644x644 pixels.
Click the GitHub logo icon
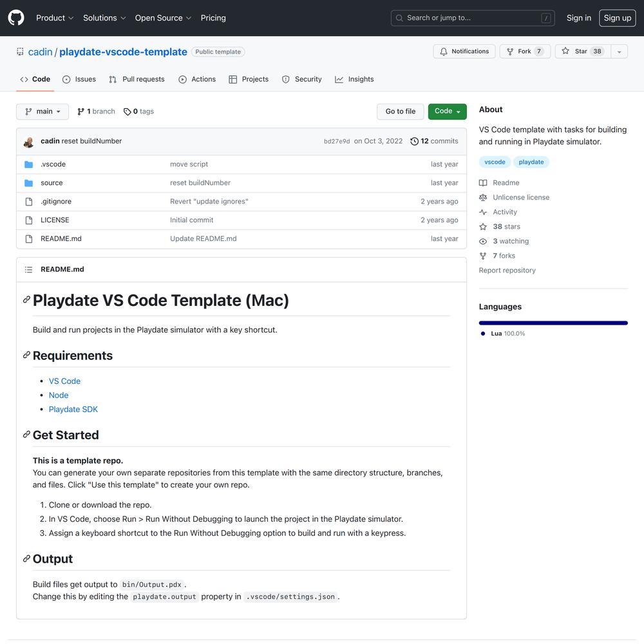click(x=16, y=18)
